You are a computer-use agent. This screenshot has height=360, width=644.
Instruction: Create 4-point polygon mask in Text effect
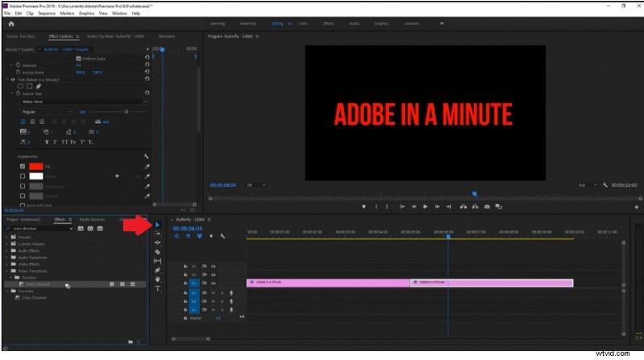point(30,86)
